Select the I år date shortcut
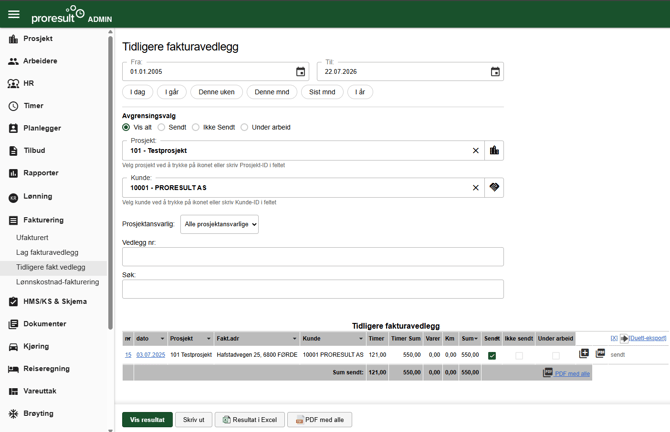The width and height of the screenshot is (670, 432). pyautogui.click(x=360, y=92)
